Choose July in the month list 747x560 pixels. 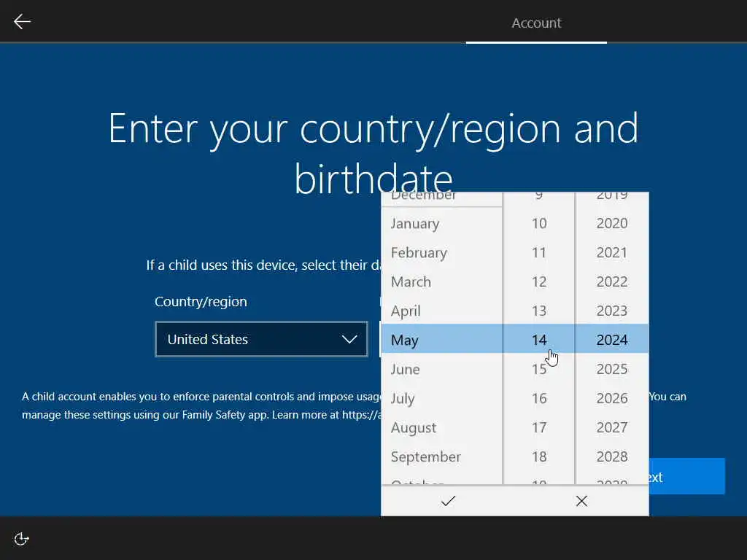point(441,398)
